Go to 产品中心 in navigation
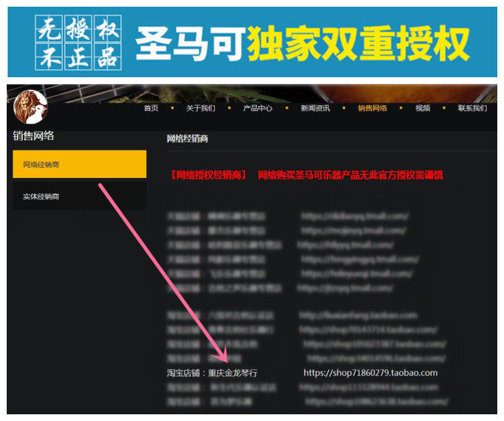Viewport: 504px width, 421px height. 258,108
